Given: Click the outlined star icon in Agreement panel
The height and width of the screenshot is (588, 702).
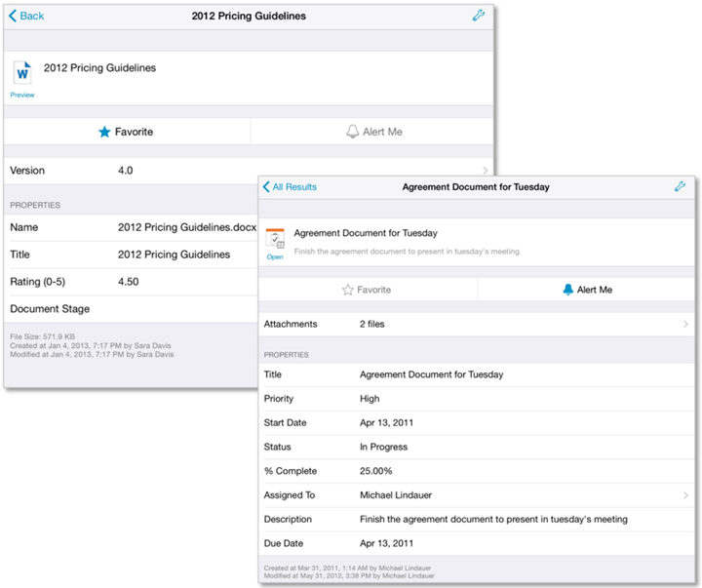Looking at the screenshot, I should (x=347, y=290).
